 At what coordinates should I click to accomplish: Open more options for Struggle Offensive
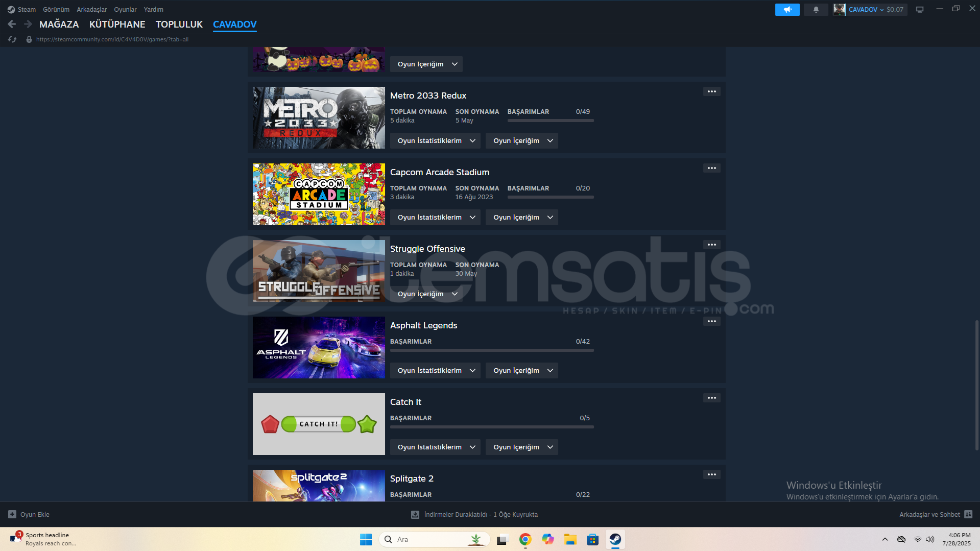pyautogui.click(x=711, y=245)
